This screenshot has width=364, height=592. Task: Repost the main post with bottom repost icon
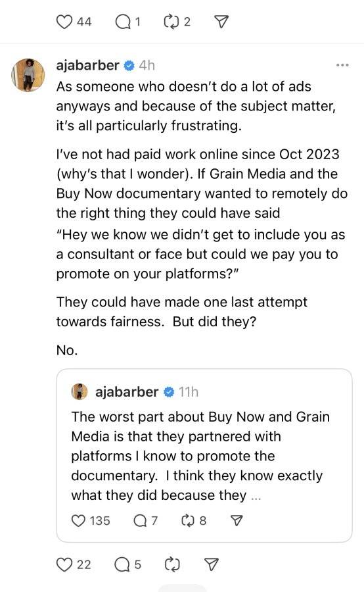(x=172, y=564)
